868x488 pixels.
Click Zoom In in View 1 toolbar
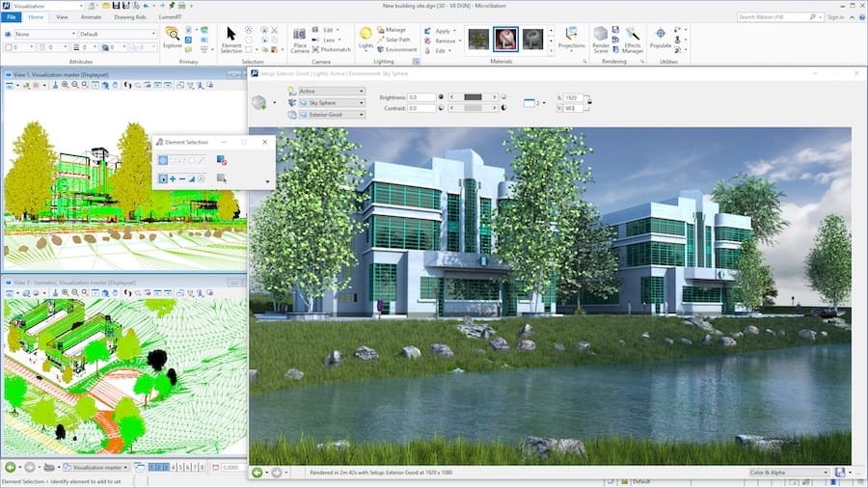[x=66, y=85]
